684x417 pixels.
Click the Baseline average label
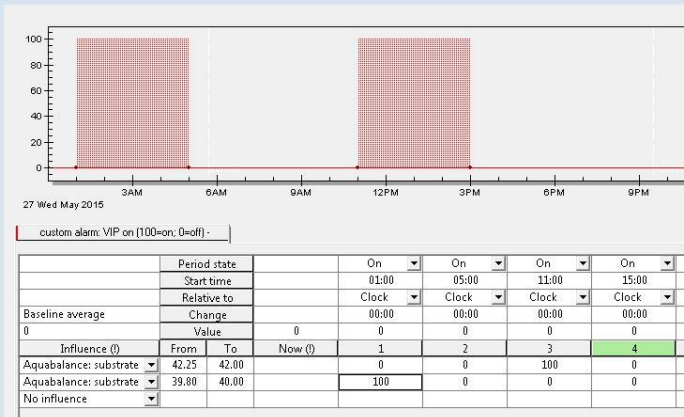click(x=64, y=314)
